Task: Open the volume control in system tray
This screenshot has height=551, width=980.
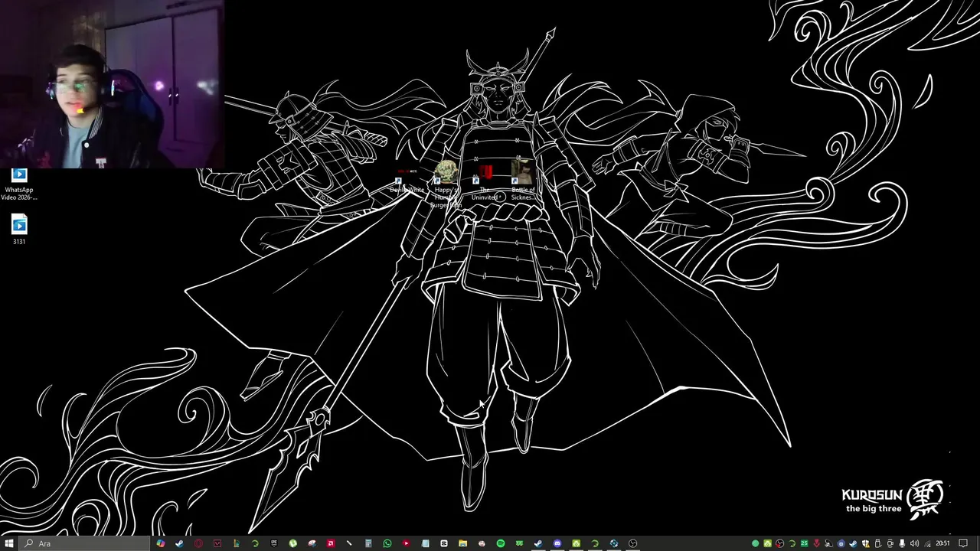Action: [914, 543]
